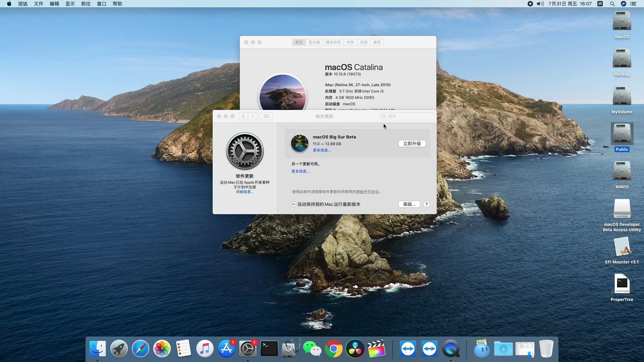
Task: Open Reminders from the Dock
Action: coord(183,349)
